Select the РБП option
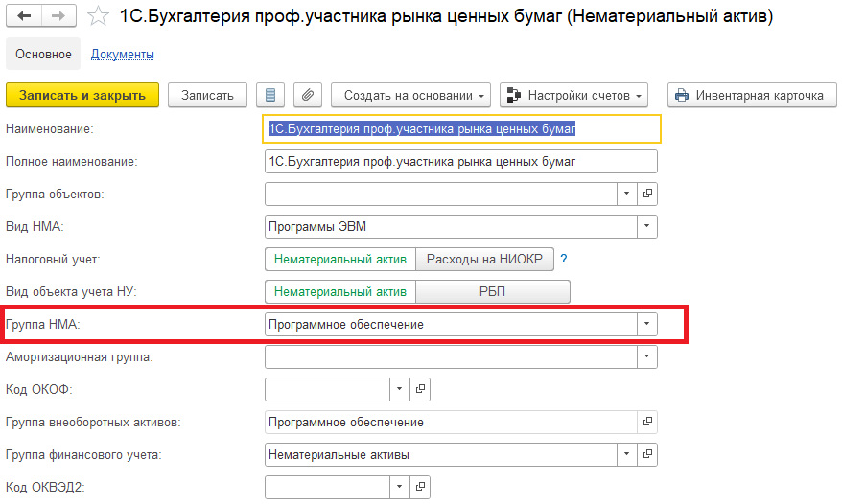 [x=492, y=291]
